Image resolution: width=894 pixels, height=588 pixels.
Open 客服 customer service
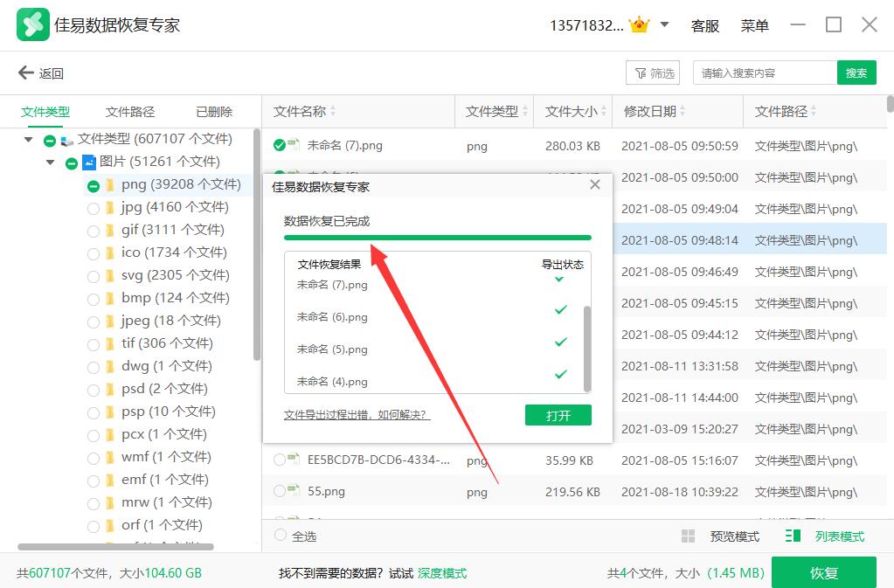point(704,25)
